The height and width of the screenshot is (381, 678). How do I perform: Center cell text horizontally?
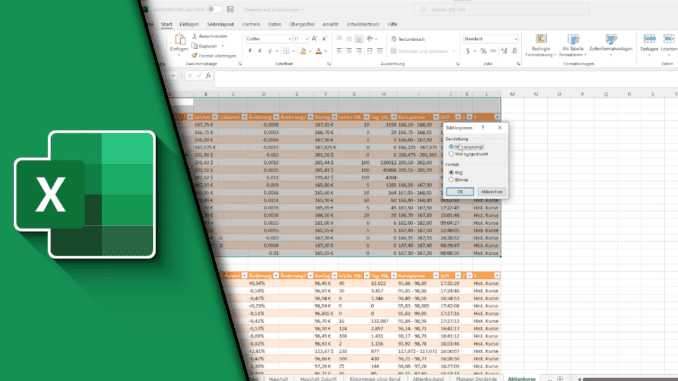(349, 51)
